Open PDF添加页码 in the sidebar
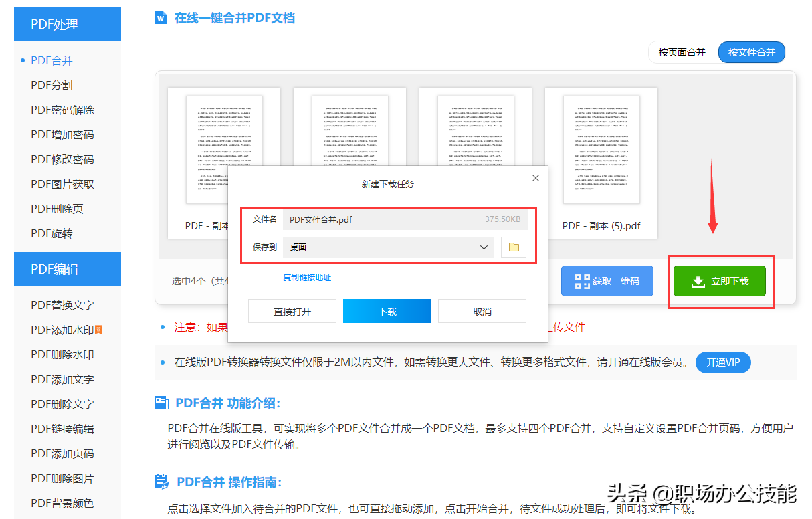The image size is (812, 519). click(62, 453)
